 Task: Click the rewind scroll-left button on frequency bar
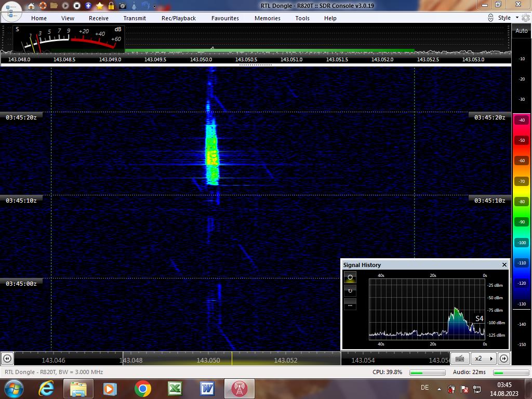click(x=7, y=358)
